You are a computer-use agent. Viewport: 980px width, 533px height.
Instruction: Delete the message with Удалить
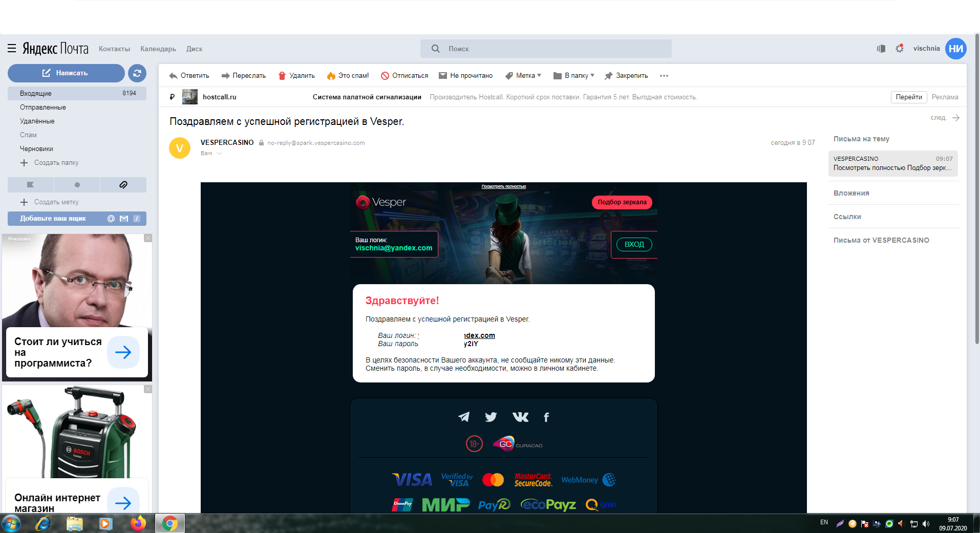click(x=296, y=76)
